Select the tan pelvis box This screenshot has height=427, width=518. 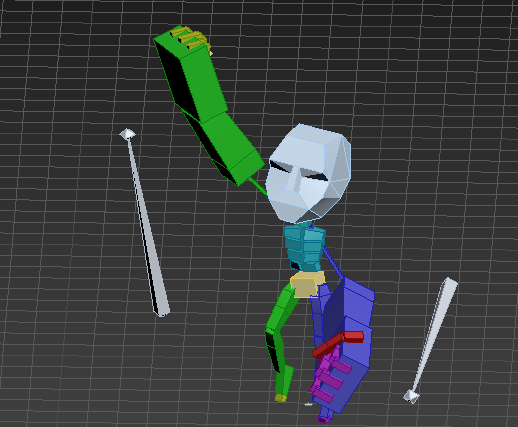coord(307,284)
